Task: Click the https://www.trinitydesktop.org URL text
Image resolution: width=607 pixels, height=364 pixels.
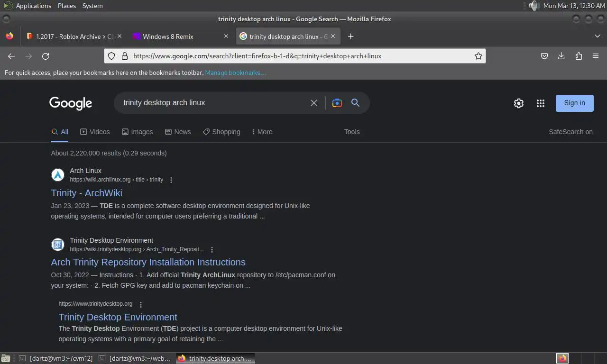Action: point(96,304)
